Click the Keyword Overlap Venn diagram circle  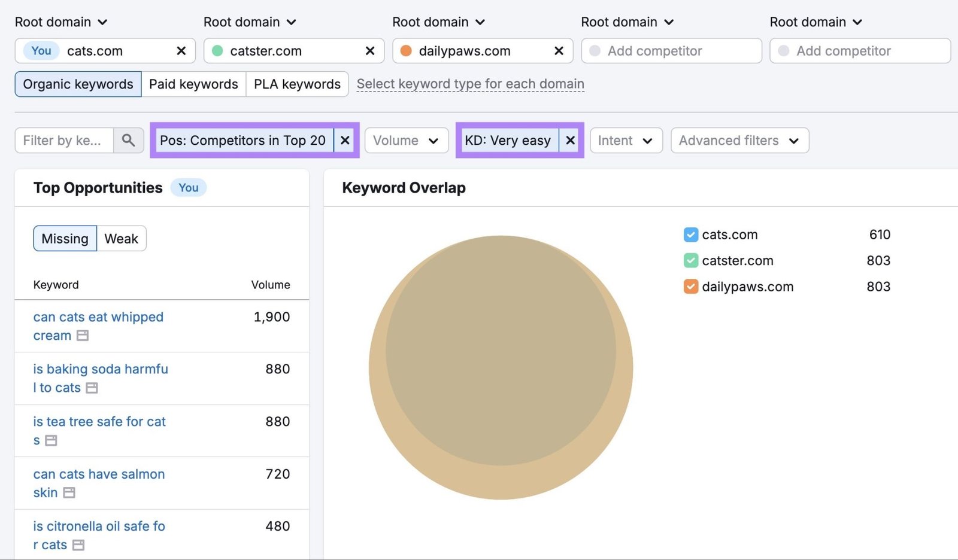(x=501, y=367)
